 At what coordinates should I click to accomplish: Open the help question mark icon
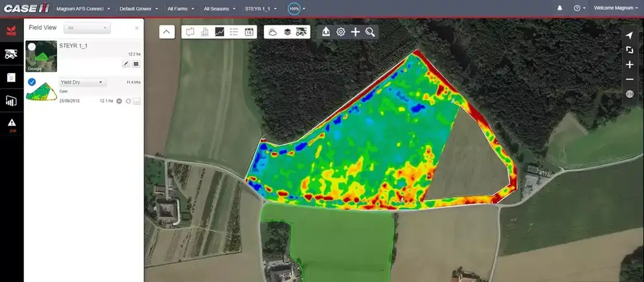click(x=577, y=8)
